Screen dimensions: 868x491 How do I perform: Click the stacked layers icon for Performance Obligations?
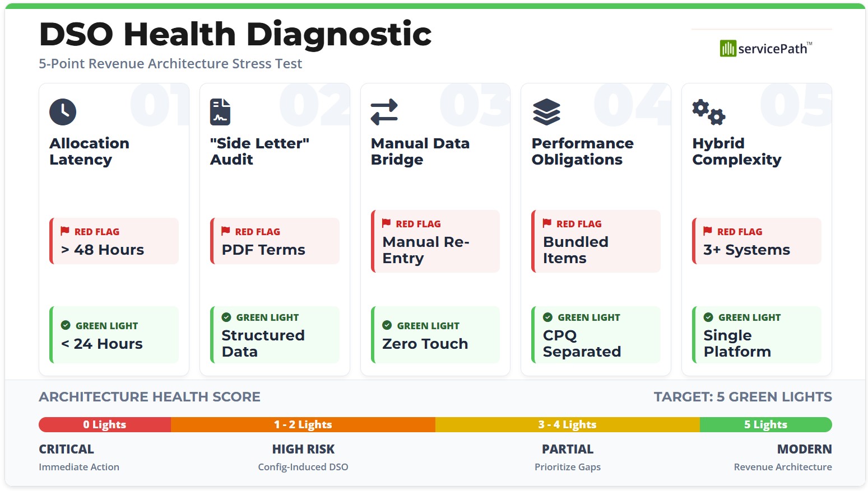546,111
